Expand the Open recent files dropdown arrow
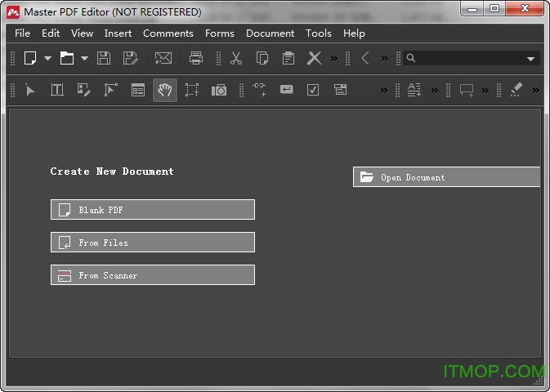Screen dimensions: 550x392 pos(84,58)
